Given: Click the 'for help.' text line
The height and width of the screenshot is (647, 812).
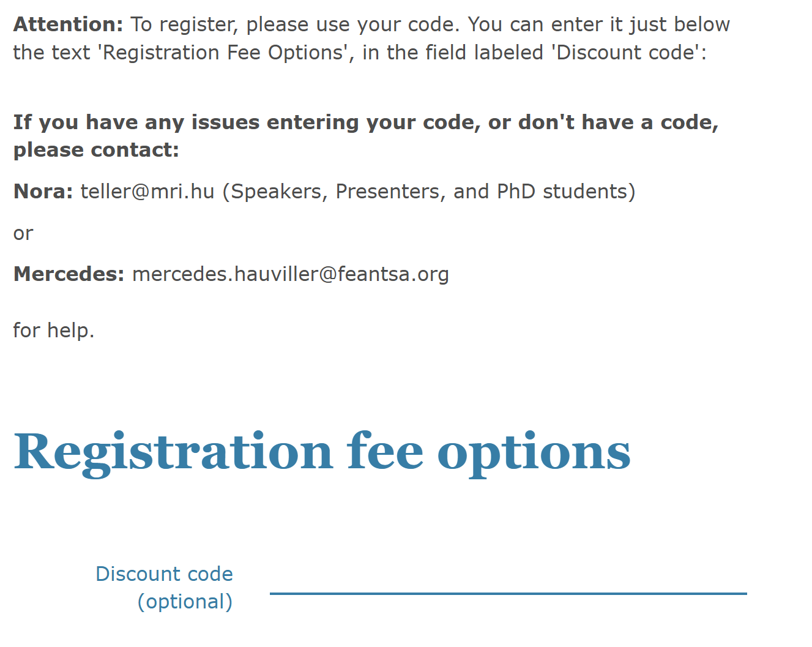Looking at the screenshot, I should [x=54, y=331].
